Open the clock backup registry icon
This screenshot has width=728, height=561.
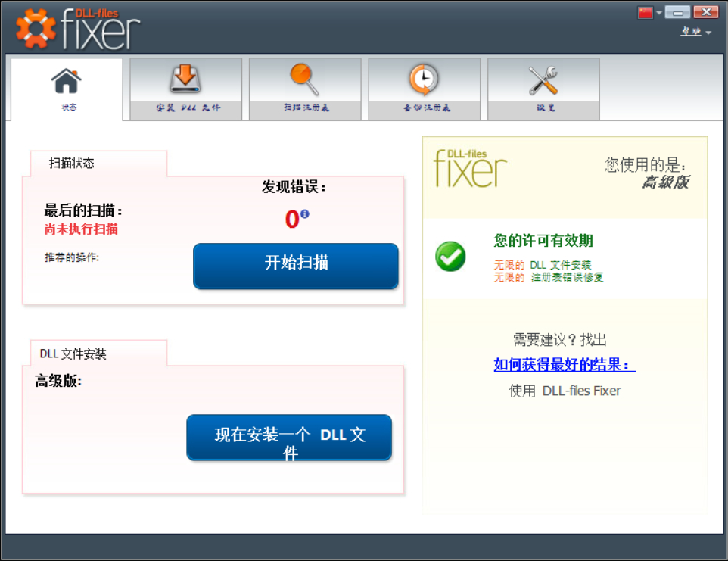click(x=424, y=79)
